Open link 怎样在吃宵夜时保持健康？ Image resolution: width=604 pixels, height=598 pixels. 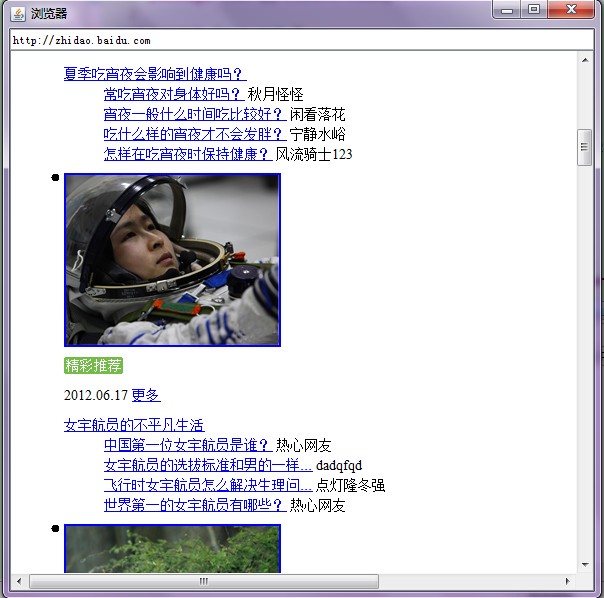click(188, 154)
